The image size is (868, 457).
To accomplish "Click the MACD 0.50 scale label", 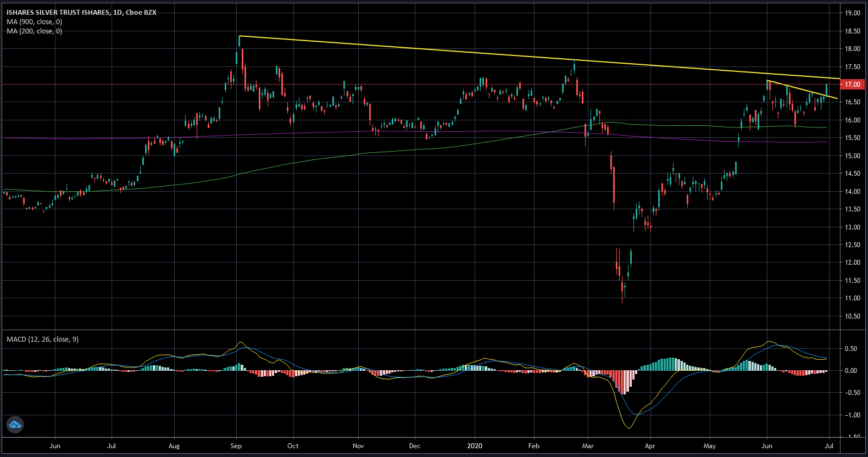I will pos(851,349).
